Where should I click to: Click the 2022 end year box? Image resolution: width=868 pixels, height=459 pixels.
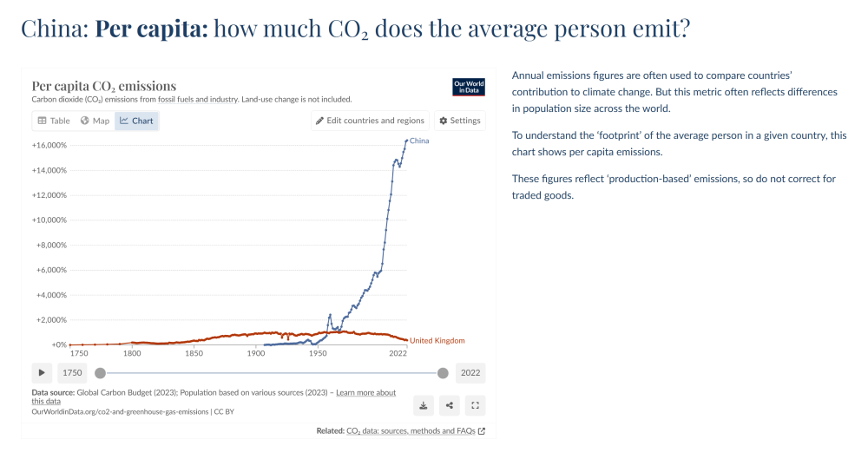[470, 372]
